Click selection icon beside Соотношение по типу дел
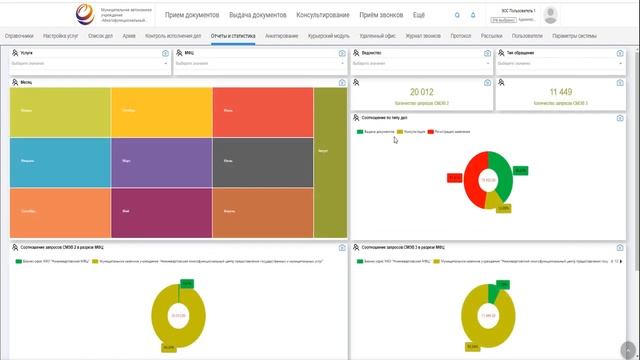The image size is (640, 360). click(356, 118)
